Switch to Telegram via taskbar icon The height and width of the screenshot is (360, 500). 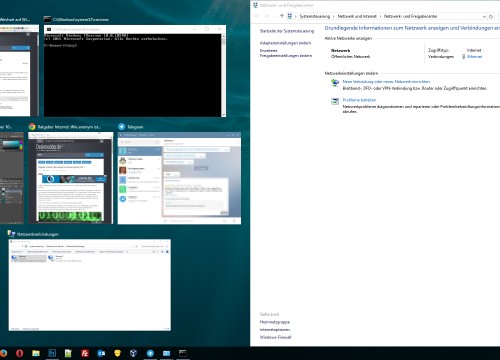(150, 353)
